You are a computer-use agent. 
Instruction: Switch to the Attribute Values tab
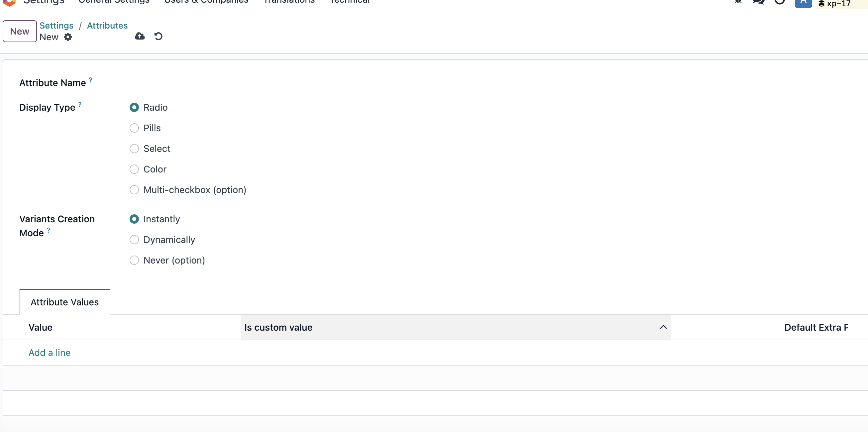point(65,302)
